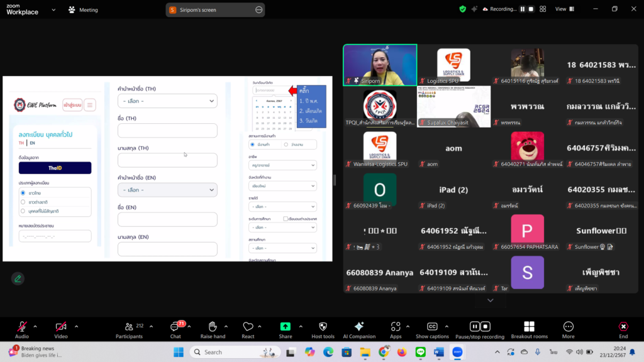This screenshot has width=644, height=362.
Task: Click the หมายเลขบัตรประชาชน input field
Action: [x=55, y=236]
